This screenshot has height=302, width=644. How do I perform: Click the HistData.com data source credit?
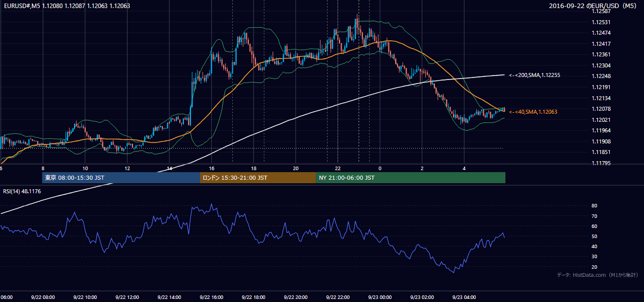point(598,275)
